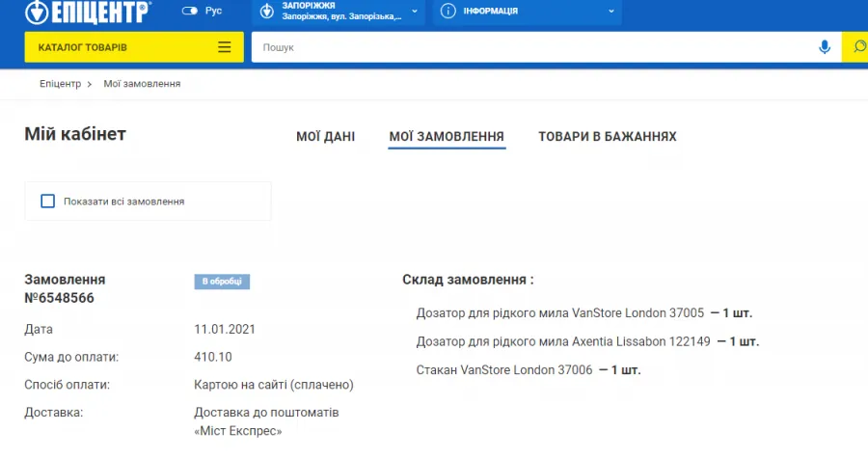Select the Мої замовлення tab
This screenshot has height=459, width=868.
pos(447,136)
